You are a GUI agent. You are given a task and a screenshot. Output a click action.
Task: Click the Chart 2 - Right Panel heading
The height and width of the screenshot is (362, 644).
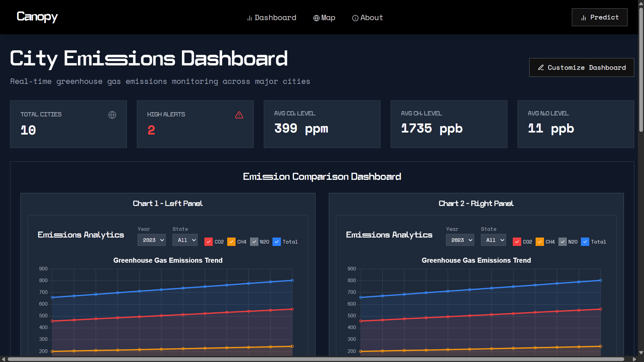476,203
